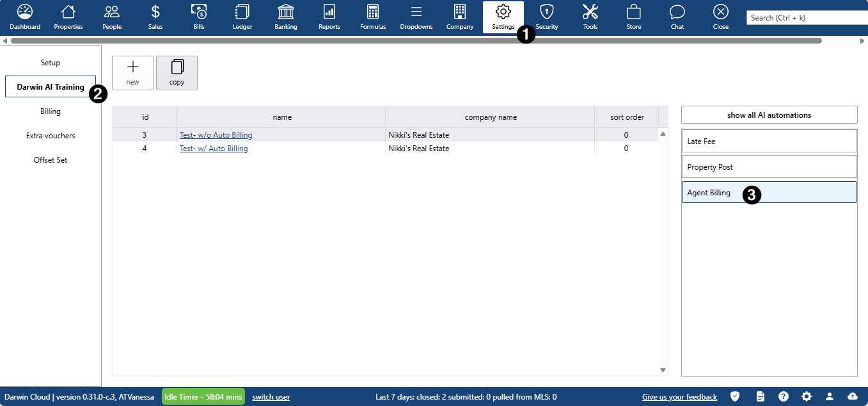Image resolution: width=868 pixels, height=406 pixels.
Task: Select the Late Fee automation
Action: pos(769,142)
